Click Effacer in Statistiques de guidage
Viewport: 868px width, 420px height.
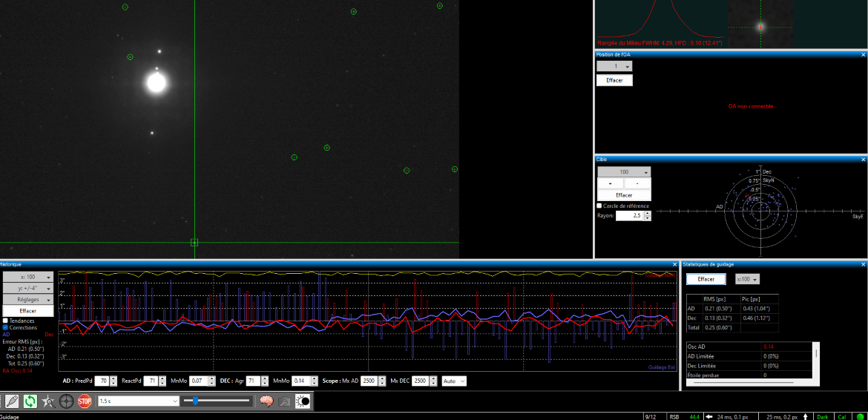coord(706,280)
